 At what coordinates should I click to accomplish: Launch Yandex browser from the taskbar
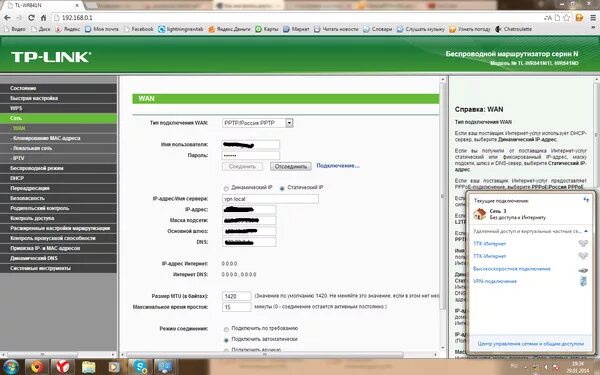[x=62, y=367]
